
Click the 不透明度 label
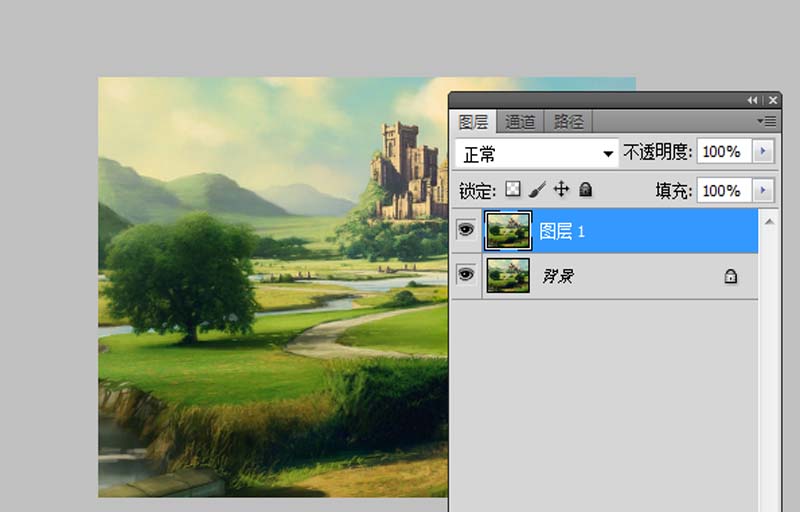click(658, 152)
